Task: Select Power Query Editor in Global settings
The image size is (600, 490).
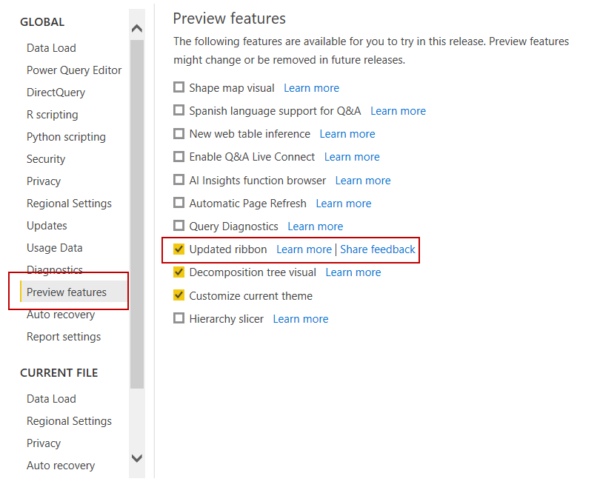Action: 74,70
